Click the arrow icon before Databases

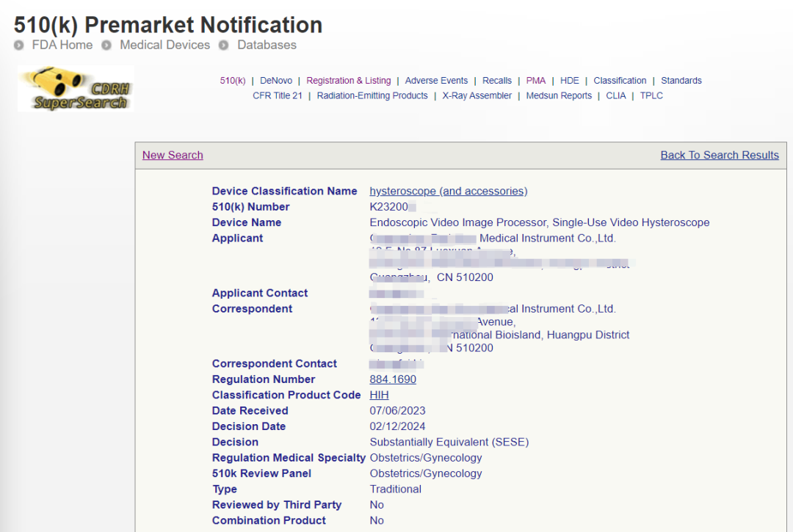pos(224,45)
